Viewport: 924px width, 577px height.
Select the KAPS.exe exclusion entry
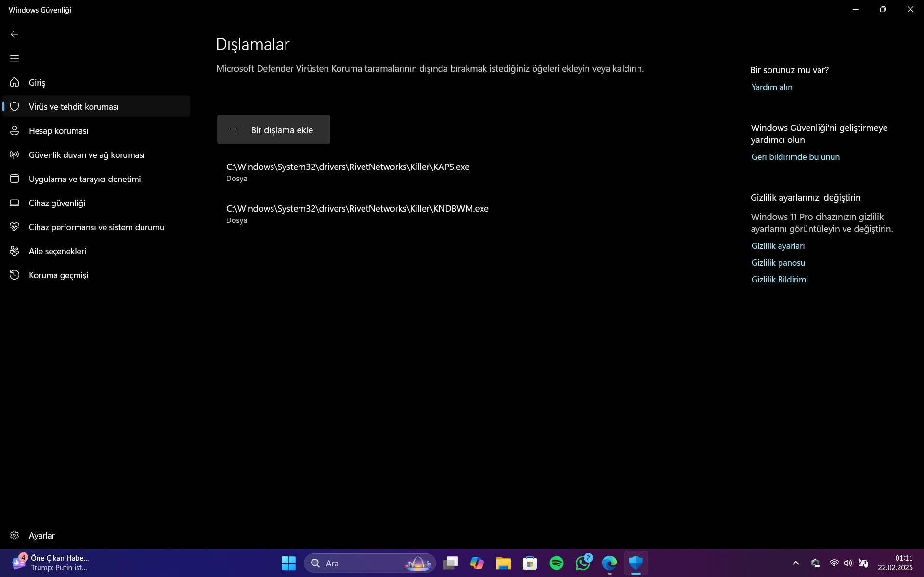(x=348, y=172)
